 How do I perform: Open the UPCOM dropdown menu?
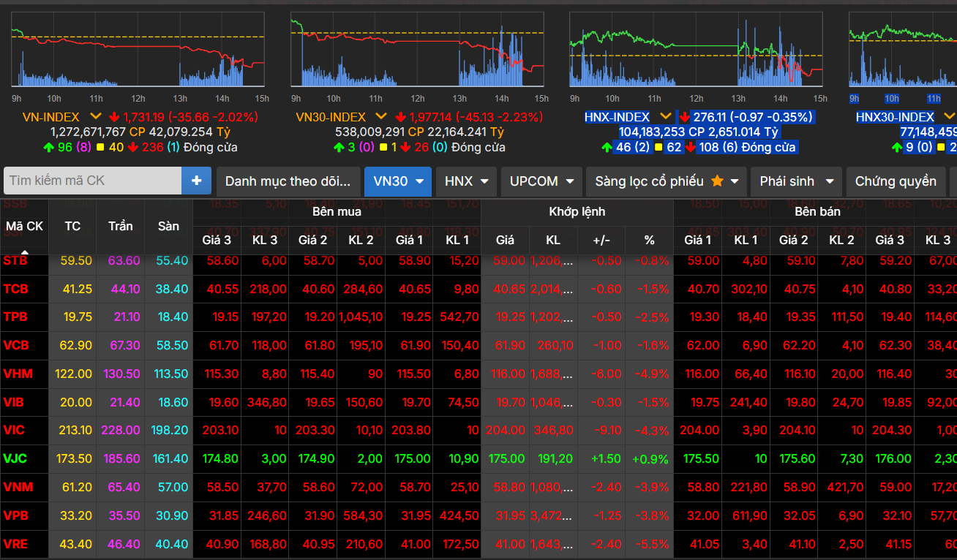541,181
